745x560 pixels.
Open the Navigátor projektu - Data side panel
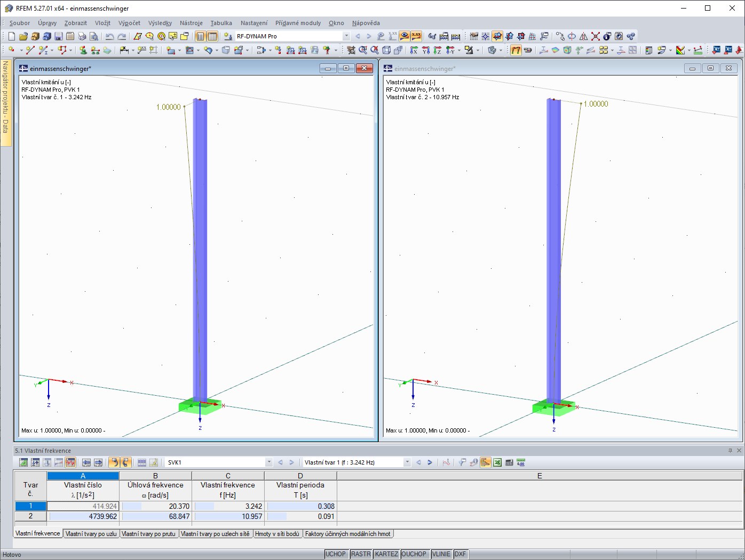[x=6, y=102]
